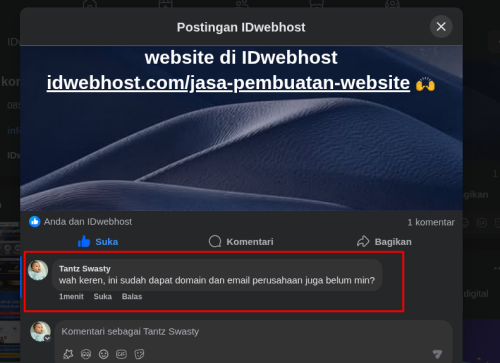Screen dimensions: 500x363
Task: Click the Bagikan share button
Action: coord(384,242)
